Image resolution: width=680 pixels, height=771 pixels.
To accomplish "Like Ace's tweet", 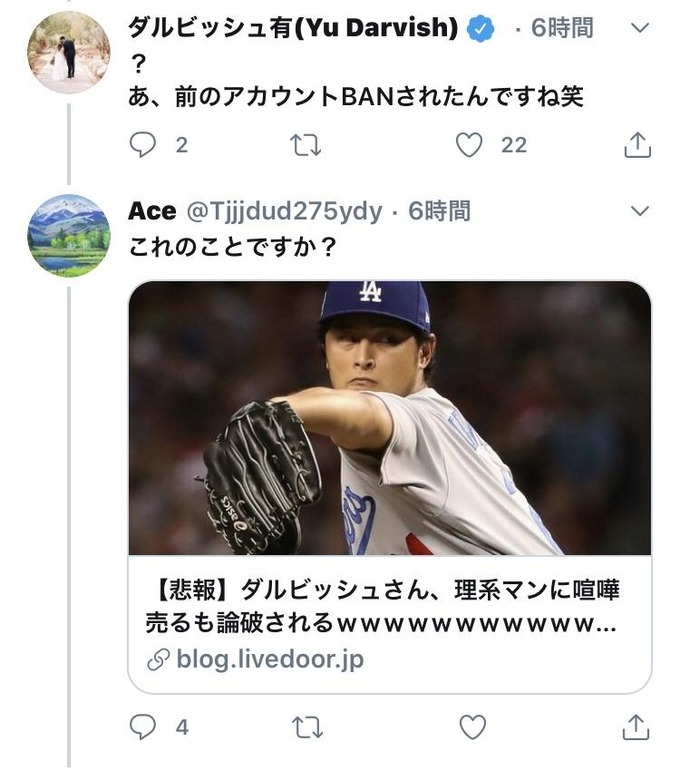I will (471, 727).
